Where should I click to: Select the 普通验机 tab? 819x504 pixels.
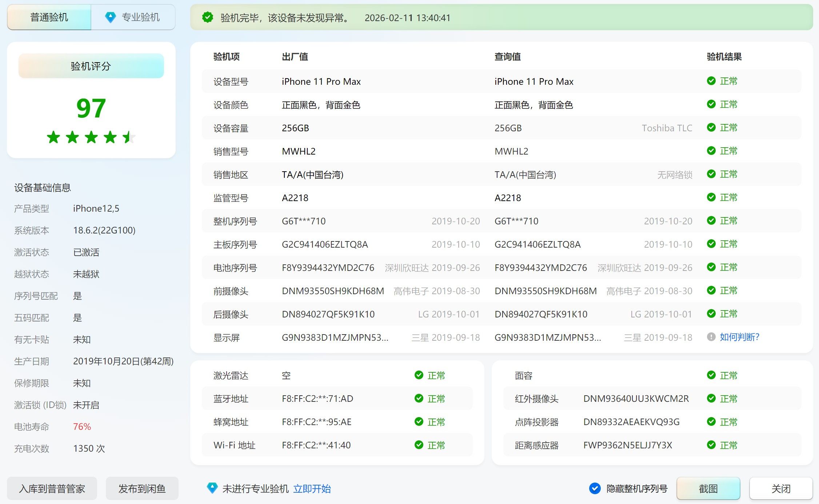[x=48, y=17]
